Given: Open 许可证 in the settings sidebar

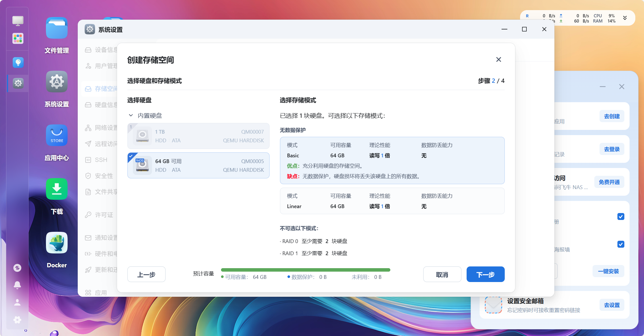Looking at the screenshot, I should click(x=104, y=215).
